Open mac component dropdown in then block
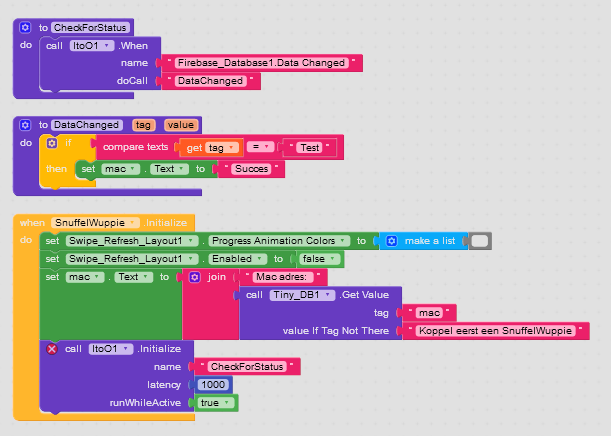611x436 pixels. coord(120,169)
